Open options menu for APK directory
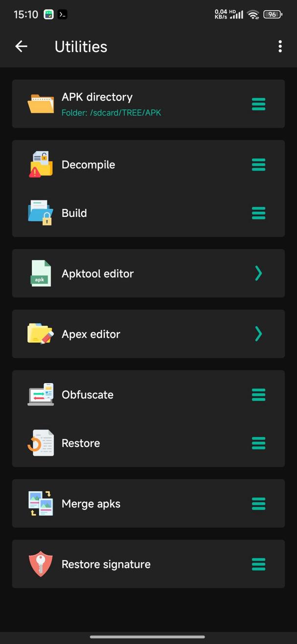 click(258, 104)
